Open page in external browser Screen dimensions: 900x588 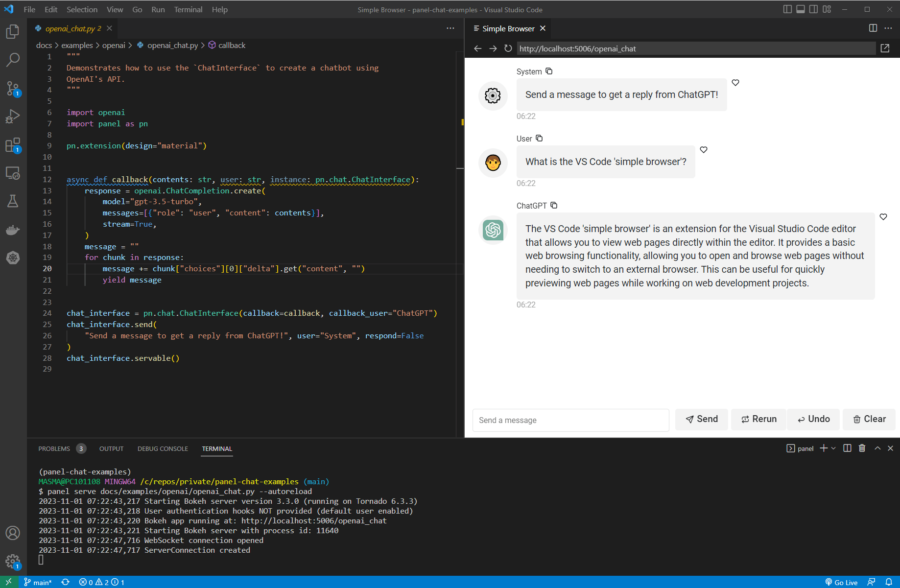[x=885, y=48]
